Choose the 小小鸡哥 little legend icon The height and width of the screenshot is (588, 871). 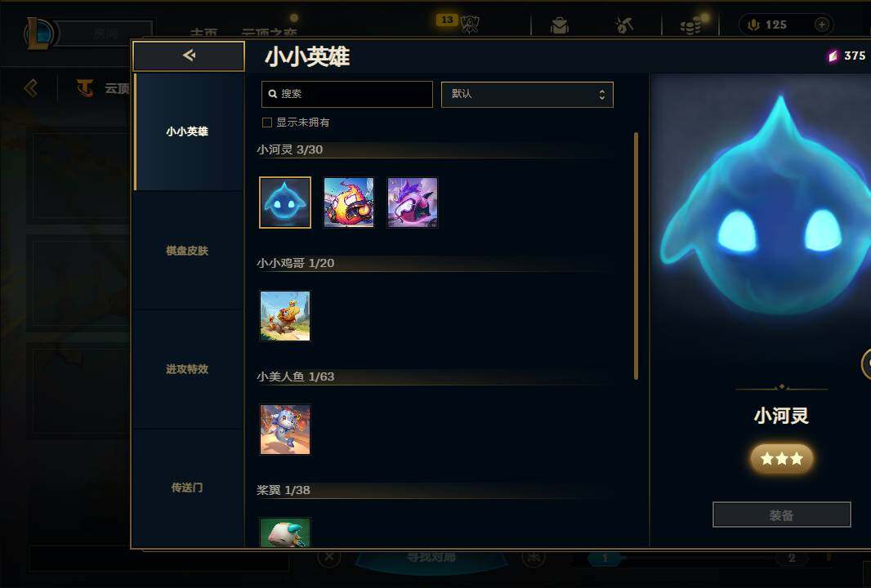point(285,316)
